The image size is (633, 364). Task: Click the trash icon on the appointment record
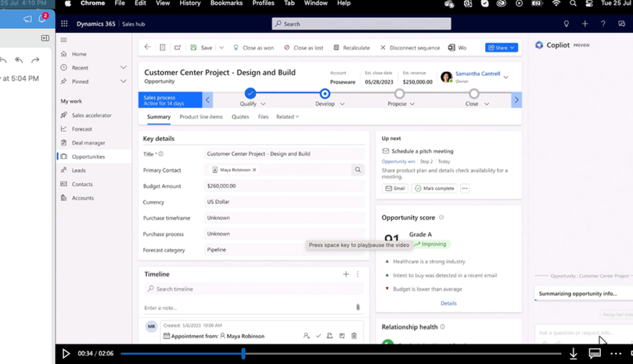[x=354, y=336]
